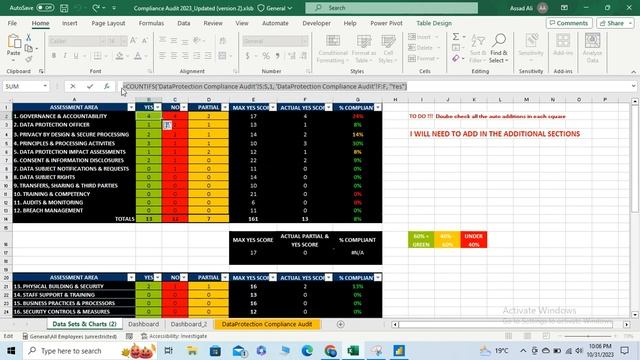Image resolution: width=640 pixels, height=360 pixels.
Task: Open the DataProtection Compliance Audit sheet tab
Action: coord(267,324)
